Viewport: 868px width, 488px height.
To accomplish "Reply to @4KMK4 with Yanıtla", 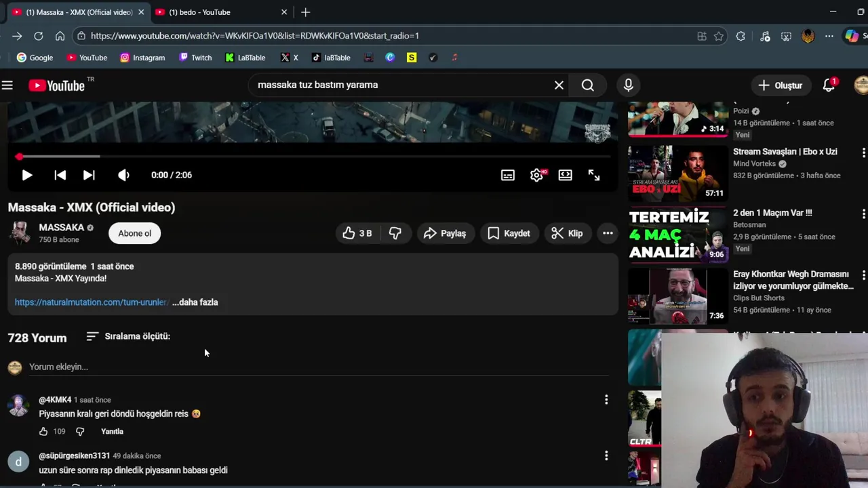I will 112,431.
